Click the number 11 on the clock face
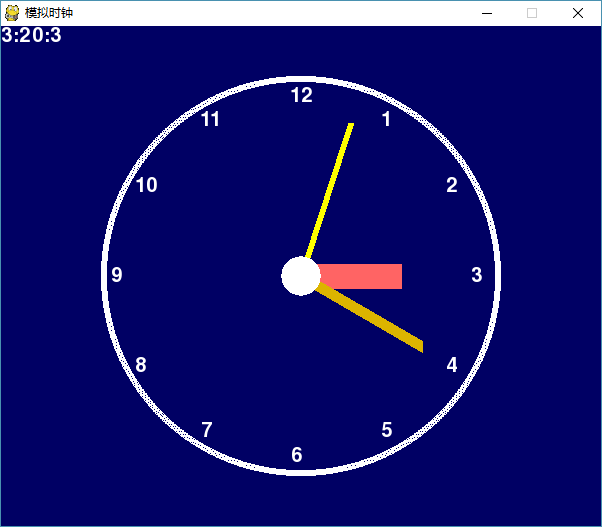602x527 pixels. pyautogui.click(x=210, y=119)
